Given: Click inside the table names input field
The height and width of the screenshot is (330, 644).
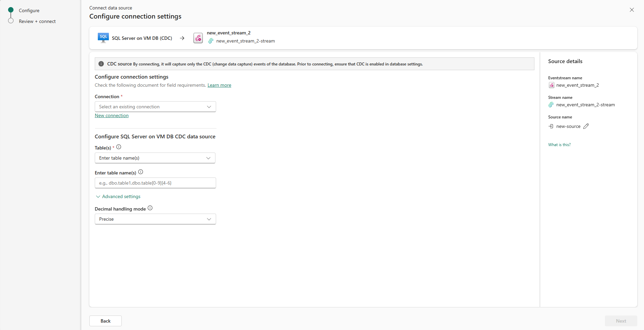Looking at the screenshot, I should 155,183.
